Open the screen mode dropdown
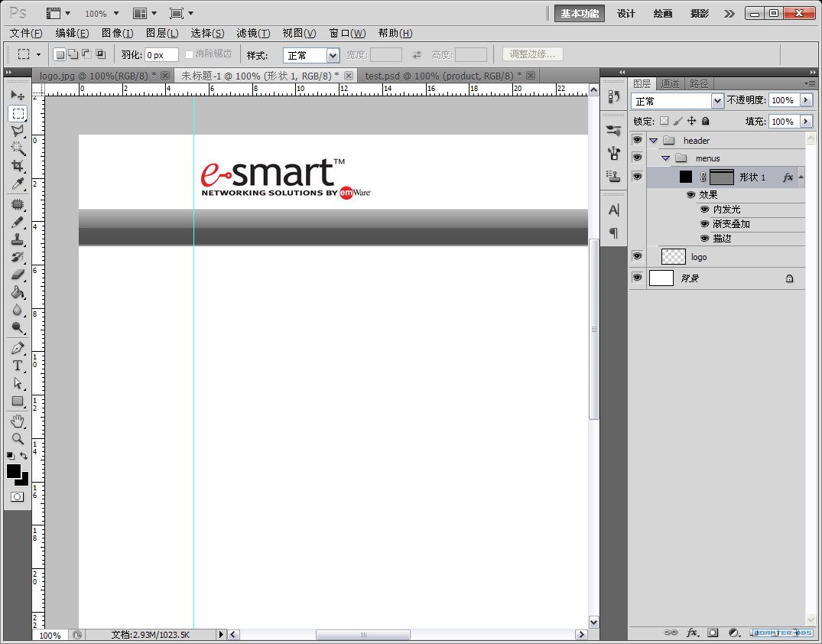The width and height of the screenshot is (822, 644). click(181, 13)
